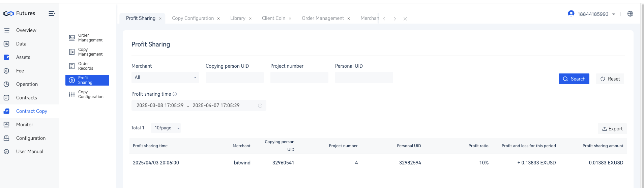Export the profit sharing table
This screenshot has height=188, width=644.
[612, 129]
